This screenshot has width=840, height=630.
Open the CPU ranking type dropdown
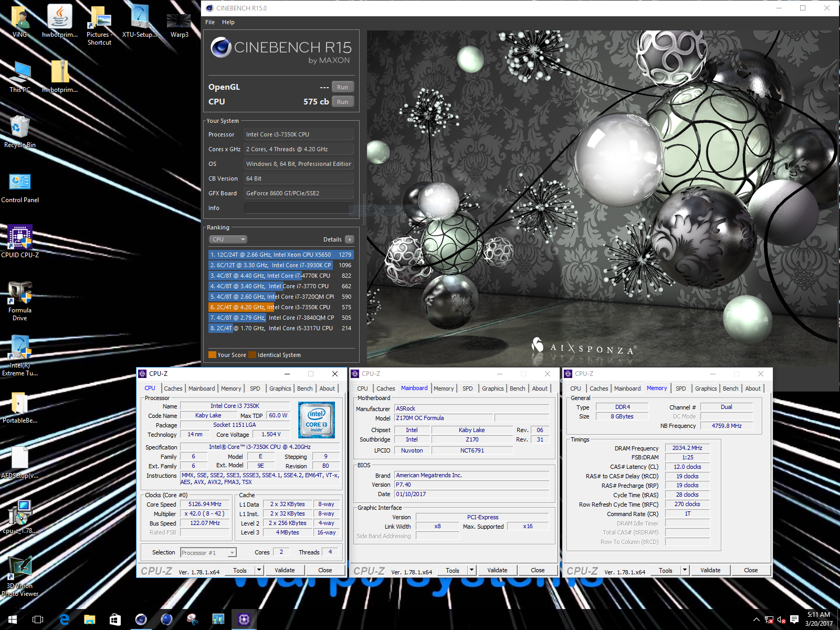tap(228, 239)
